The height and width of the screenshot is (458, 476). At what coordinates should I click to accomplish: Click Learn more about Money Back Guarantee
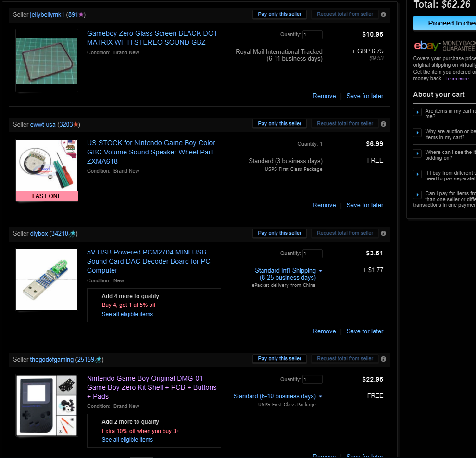tap(457, 79)
